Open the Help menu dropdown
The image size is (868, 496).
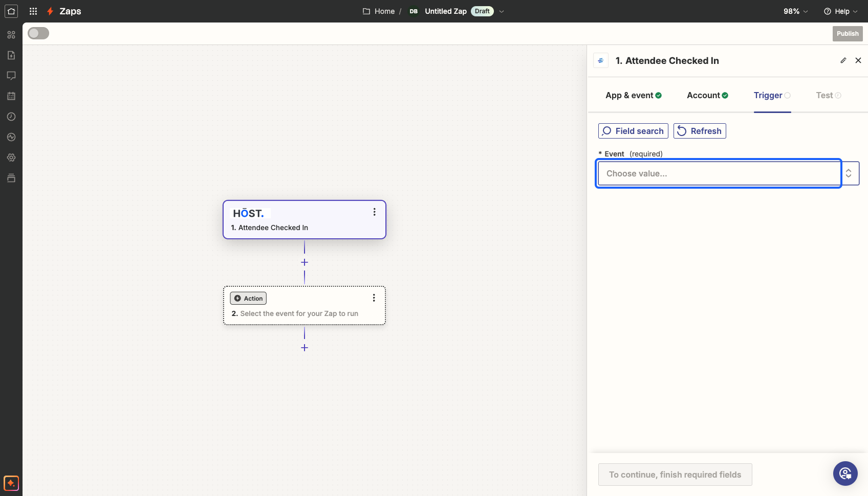(x=841, y=11)
